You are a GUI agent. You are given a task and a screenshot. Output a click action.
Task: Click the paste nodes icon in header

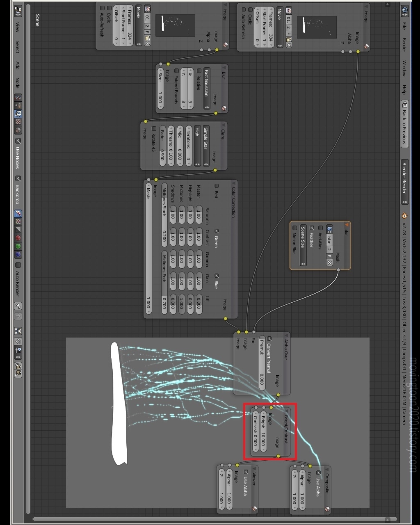tap(18, 373)
